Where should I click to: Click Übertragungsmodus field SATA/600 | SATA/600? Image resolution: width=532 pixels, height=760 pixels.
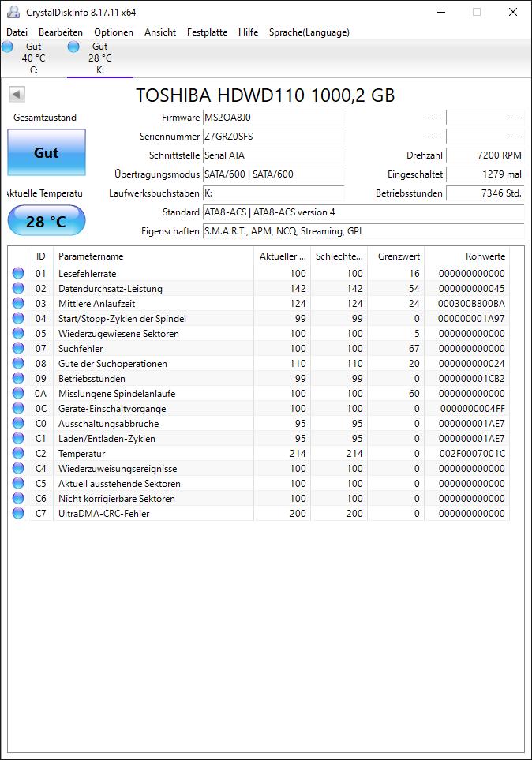click(274, 174)
